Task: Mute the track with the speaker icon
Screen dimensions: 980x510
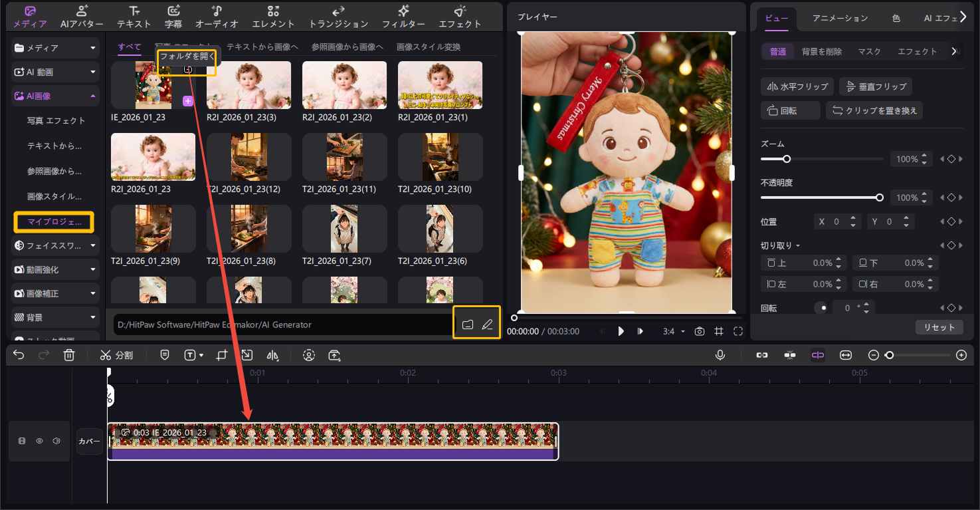Action: coord(56,441)
